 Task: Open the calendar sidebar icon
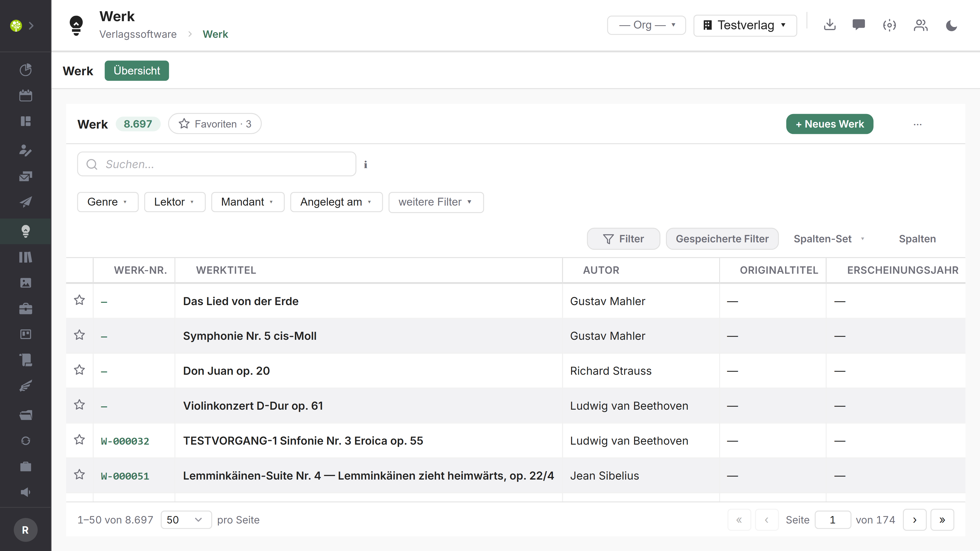coord(26,95)
